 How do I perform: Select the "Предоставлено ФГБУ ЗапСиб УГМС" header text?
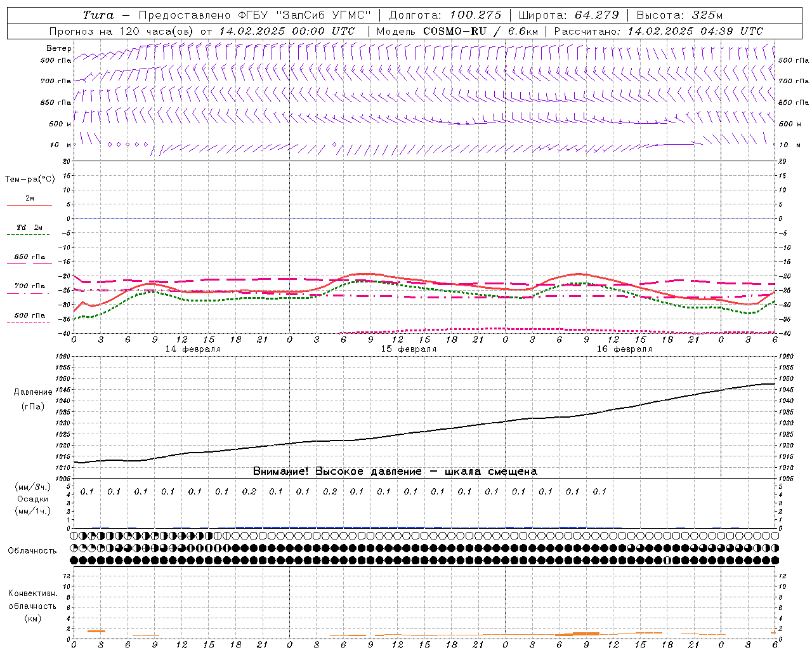(x=254, y=15)
